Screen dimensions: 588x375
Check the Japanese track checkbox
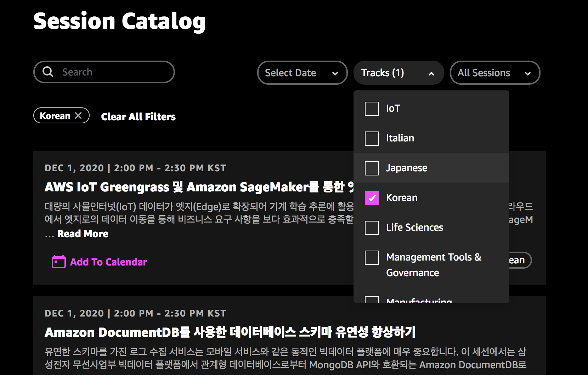372,168
